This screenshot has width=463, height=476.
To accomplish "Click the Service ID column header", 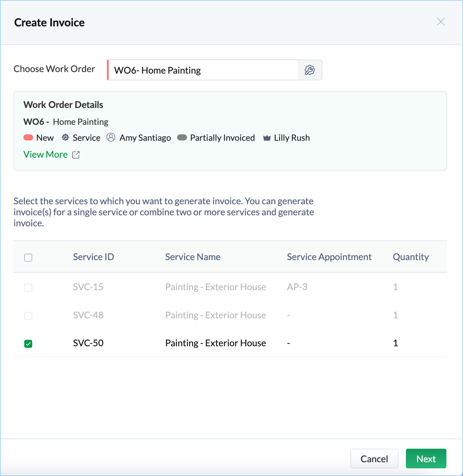I will pyautogui.click(x=93, y=257).
